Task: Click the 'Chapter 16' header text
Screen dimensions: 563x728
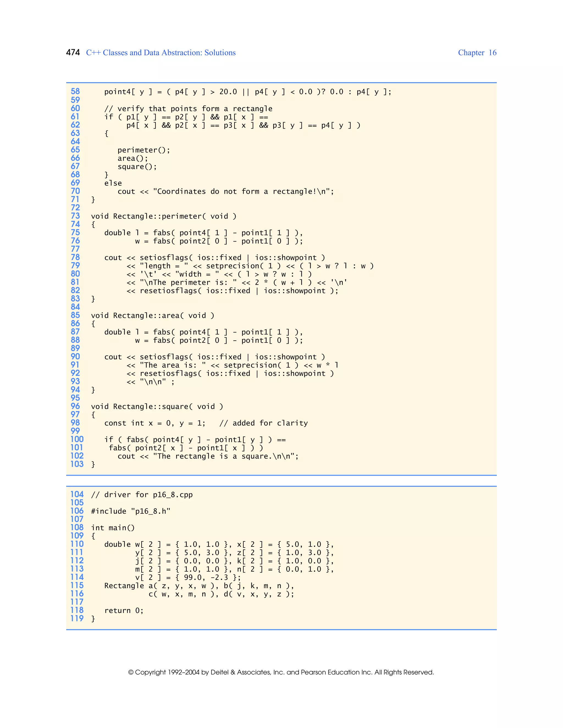Action: tap(477, 53)
